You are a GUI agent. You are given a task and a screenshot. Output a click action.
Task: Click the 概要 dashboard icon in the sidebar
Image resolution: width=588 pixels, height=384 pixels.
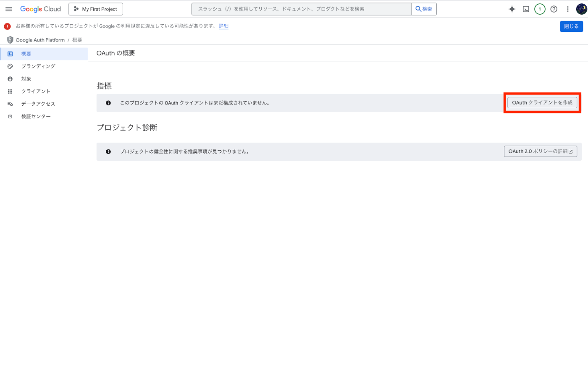(x=10, y=54)
